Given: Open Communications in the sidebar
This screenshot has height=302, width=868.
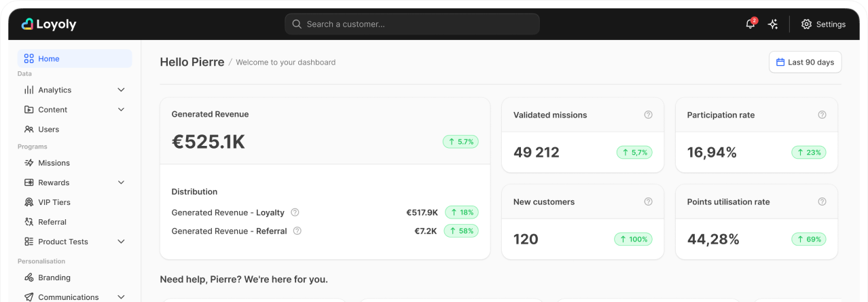Looking at the screenshot, I should 75,297.
